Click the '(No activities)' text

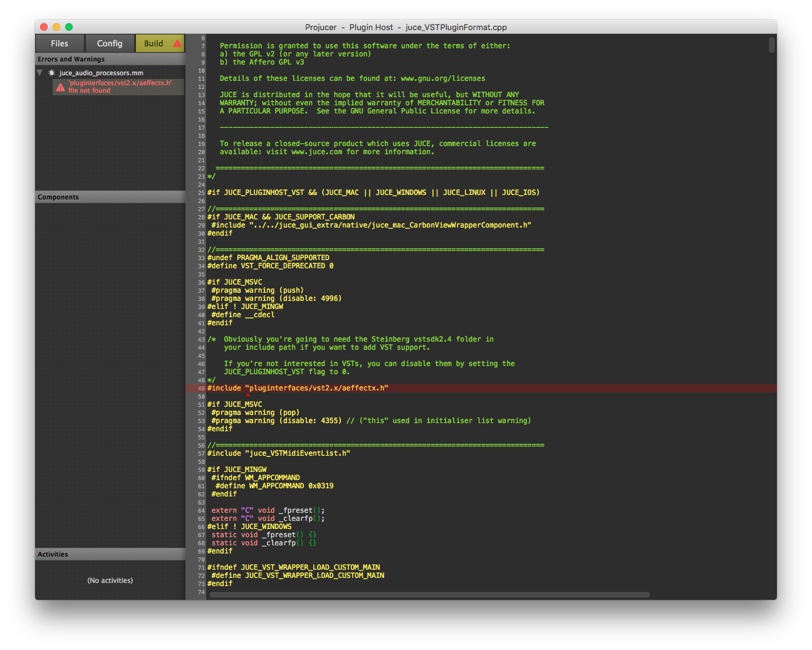(x=110, y=580)
